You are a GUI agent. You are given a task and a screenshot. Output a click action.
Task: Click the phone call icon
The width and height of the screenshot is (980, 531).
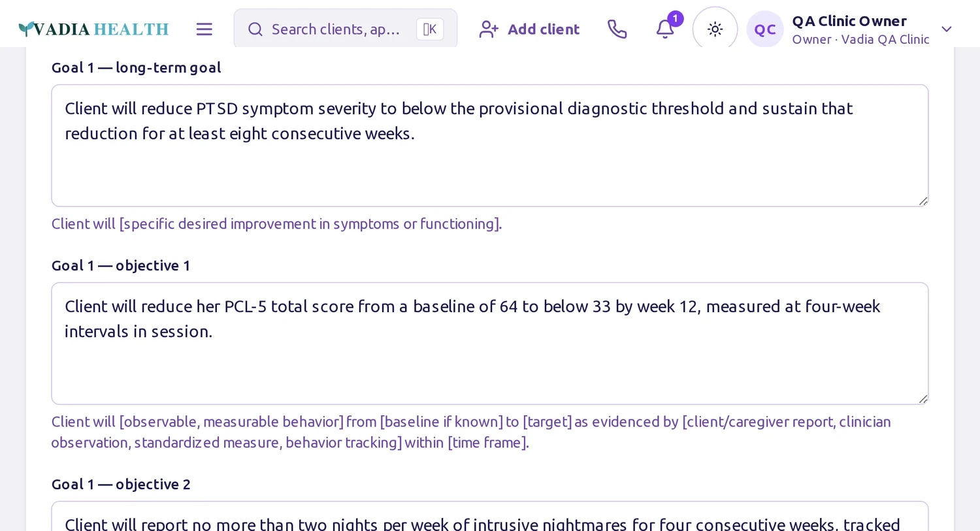pos(617,29)
